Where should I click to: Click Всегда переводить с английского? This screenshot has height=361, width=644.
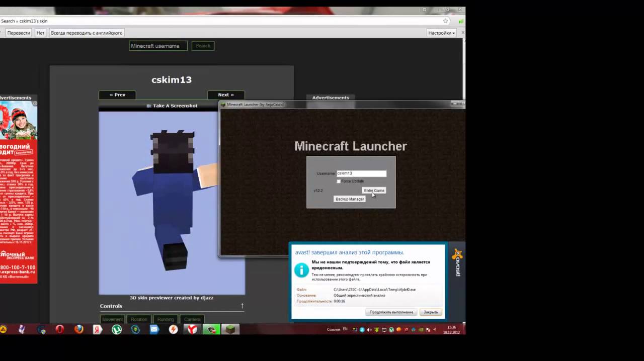(x=87, y=33)
